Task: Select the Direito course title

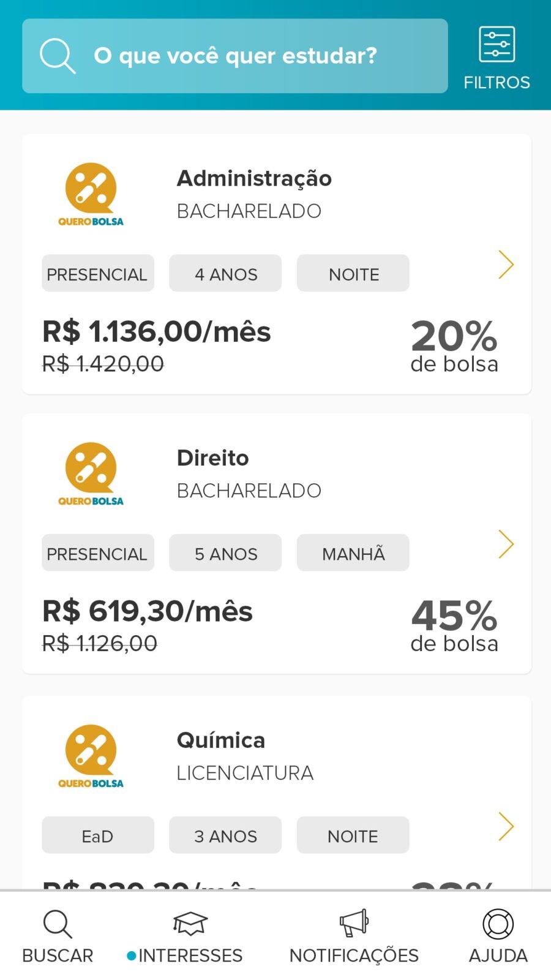Action: click(x=212, y=458)
